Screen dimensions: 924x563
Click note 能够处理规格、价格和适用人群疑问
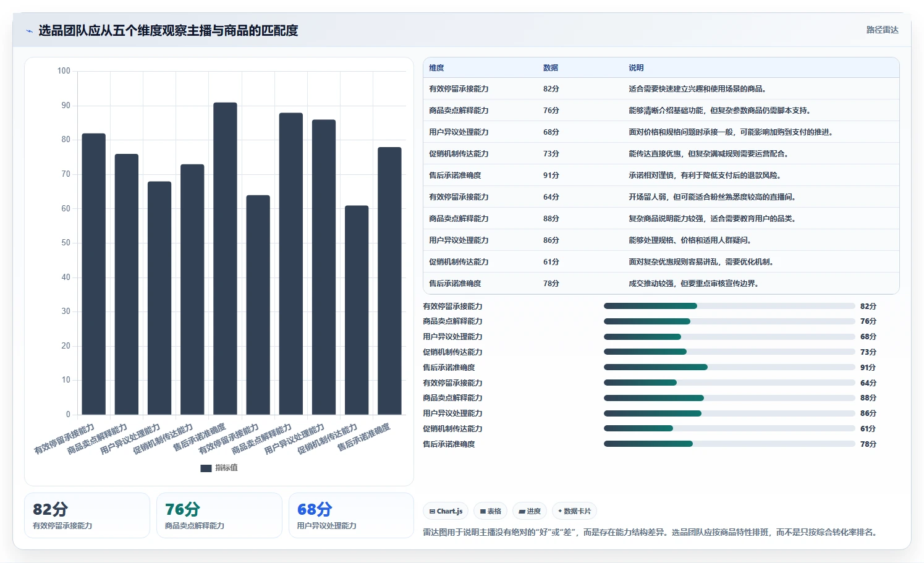[x=690, y=240]
